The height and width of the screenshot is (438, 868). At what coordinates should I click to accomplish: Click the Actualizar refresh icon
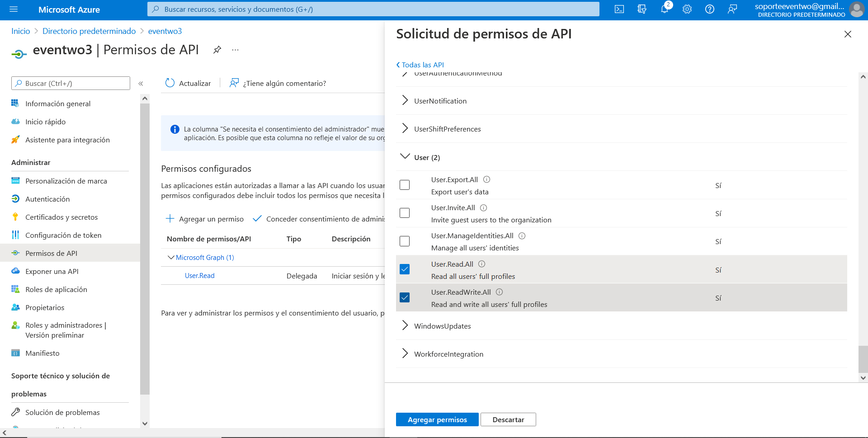point(170,83)
